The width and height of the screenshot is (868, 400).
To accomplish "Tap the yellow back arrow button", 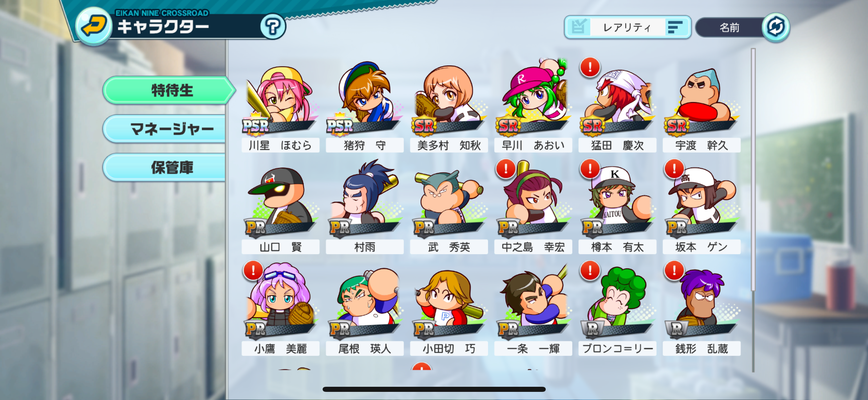I will tap(93, 26).
